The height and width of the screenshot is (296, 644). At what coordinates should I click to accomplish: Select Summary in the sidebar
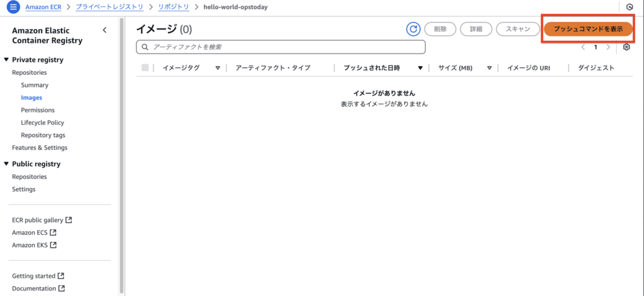pyautogui.click(x=35, y=85)
